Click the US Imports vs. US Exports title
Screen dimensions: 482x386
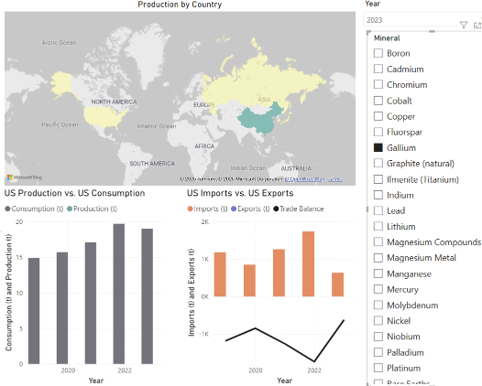click(240, 193)
